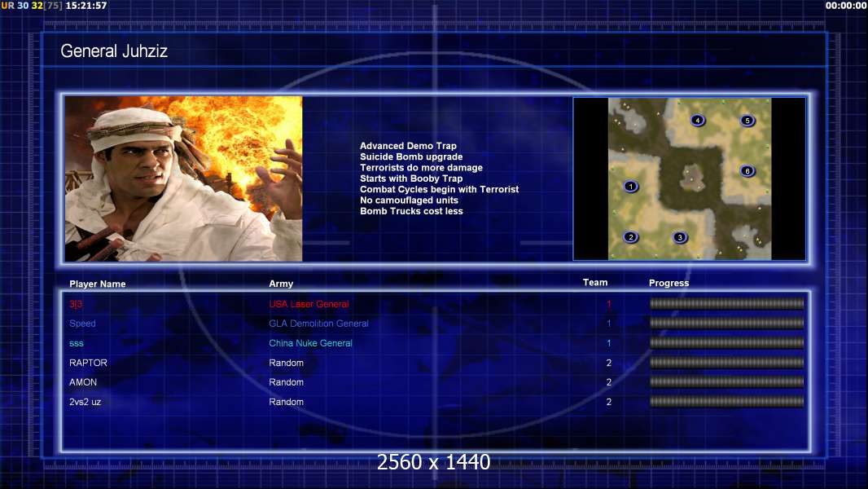Click start position marker 1 on minimap
Viewport: 868px width, 489px height.
[630, 187]
